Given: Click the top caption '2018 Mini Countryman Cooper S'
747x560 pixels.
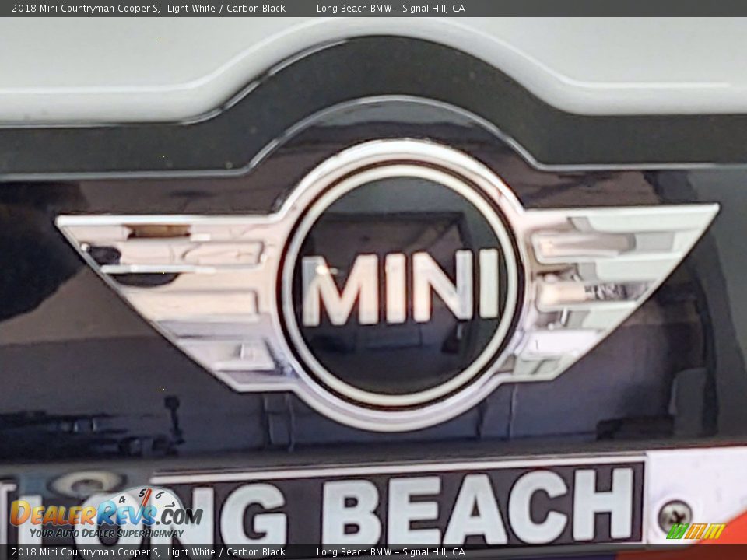Looking at the screenshot, I should [x=86, y=8].
